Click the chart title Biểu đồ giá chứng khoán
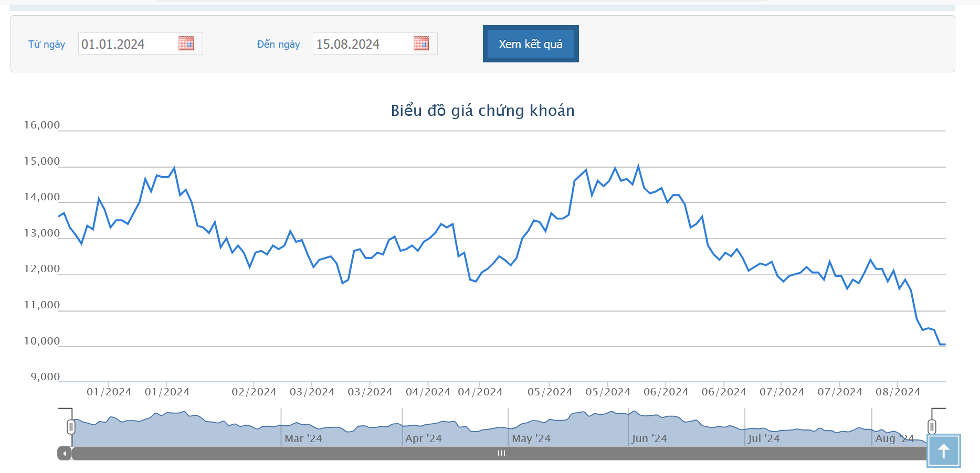This screenshot has width=980, height=473. (x=482, y=111)
